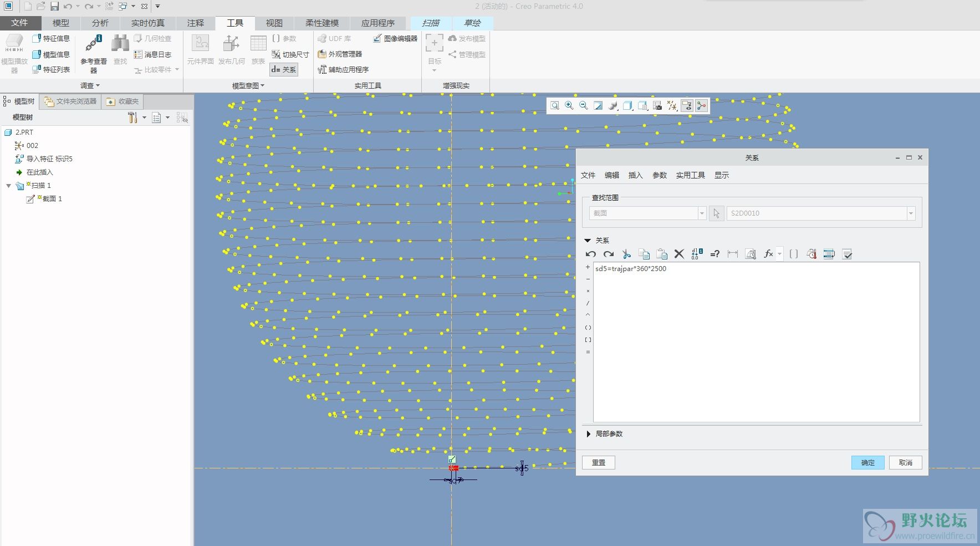Click the Reset (重置) button
980x546 pixels.
point(599,462)
